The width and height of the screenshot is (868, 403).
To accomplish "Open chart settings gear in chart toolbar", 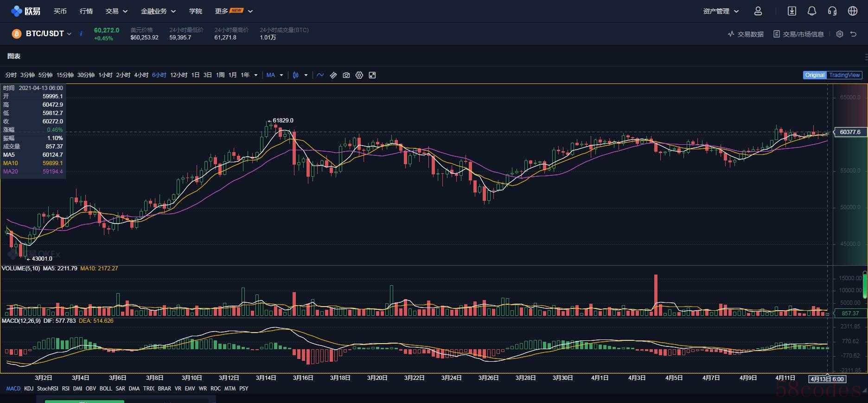I will coord(359,75).
